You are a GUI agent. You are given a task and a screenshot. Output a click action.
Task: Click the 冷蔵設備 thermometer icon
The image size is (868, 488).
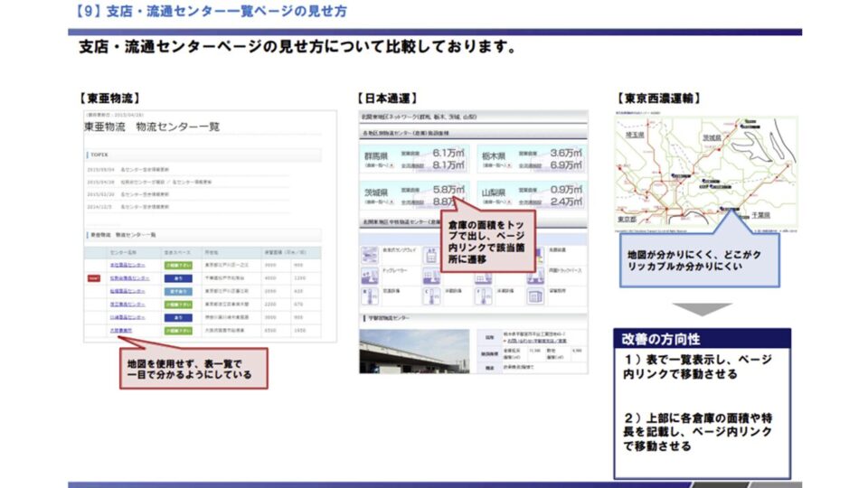(x=431, y=296)
